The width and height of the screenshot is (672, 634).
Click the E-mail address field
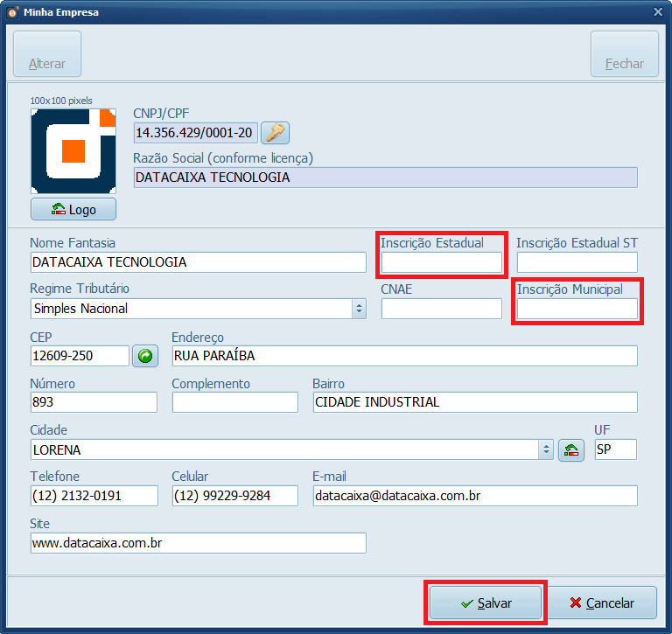click(x=474, y=496)
